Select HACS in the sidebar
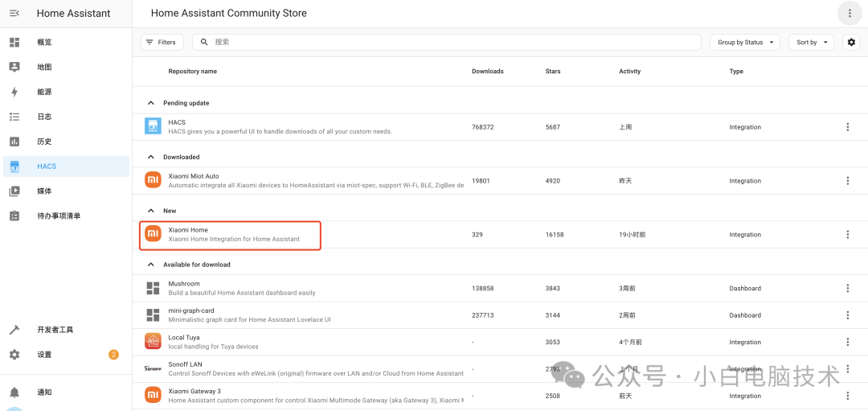868x411 pixels. [x=66, y=166]
